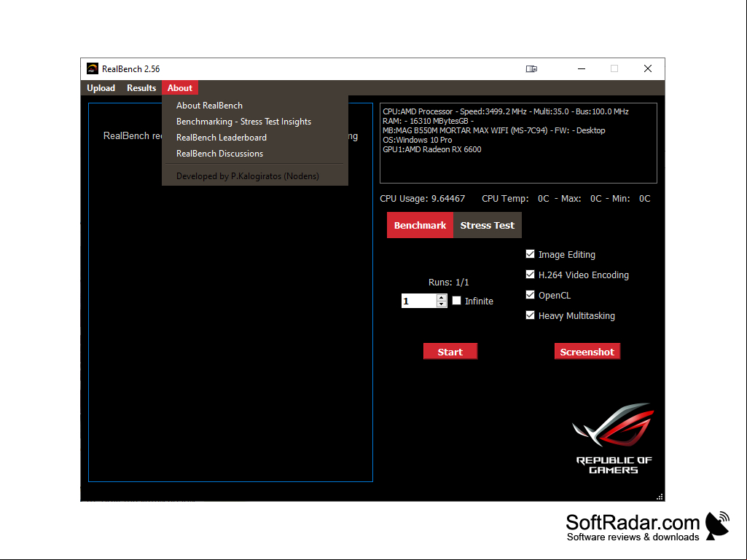
Task: Switch to the Benchmark tab
Action: coord(421,225)
